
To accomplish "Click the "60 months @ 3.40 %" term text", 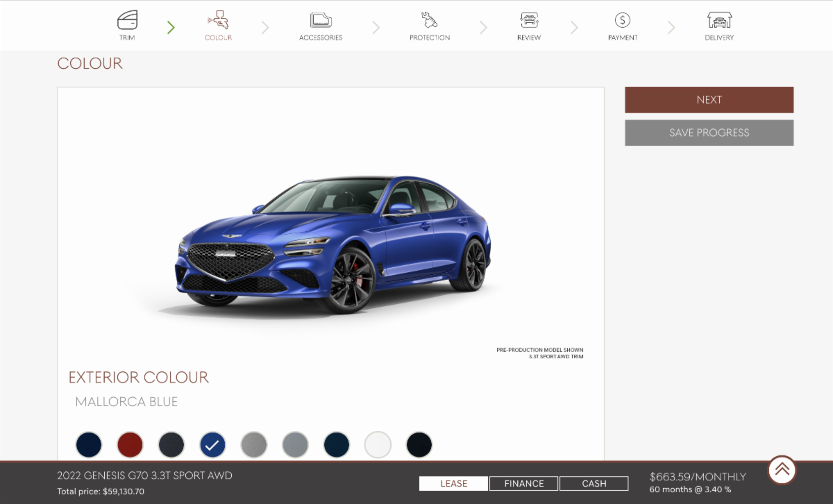I will (690, 490).
